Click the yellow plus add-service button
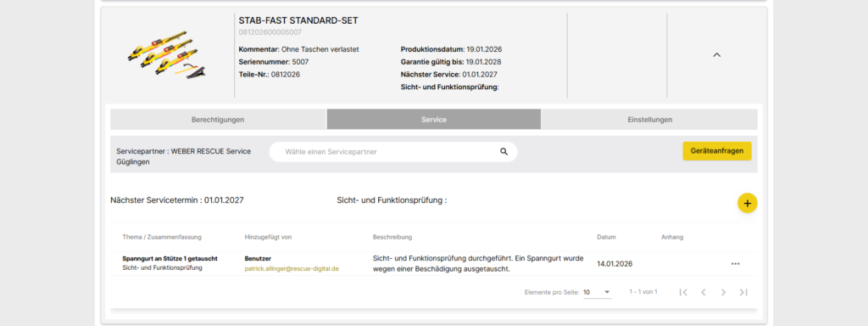 click(748, 204)
